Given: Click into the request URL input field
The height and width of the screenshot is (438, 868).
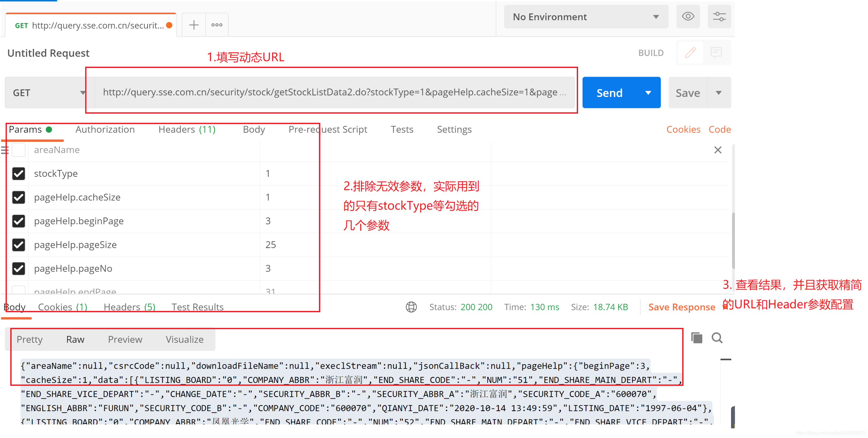Looking at the screenshot, I should 330,92.
